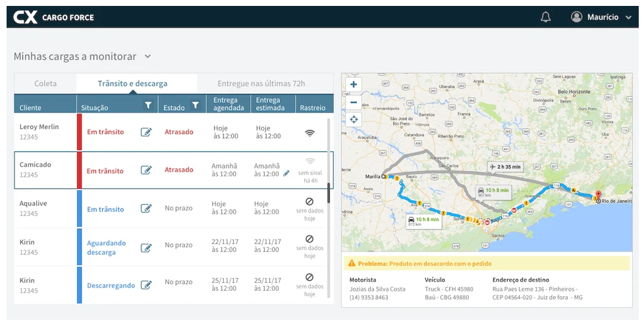Viewport: 644px width, 327px height.
Task: Click Baú - CBG 49880 text
Action: 447,297
